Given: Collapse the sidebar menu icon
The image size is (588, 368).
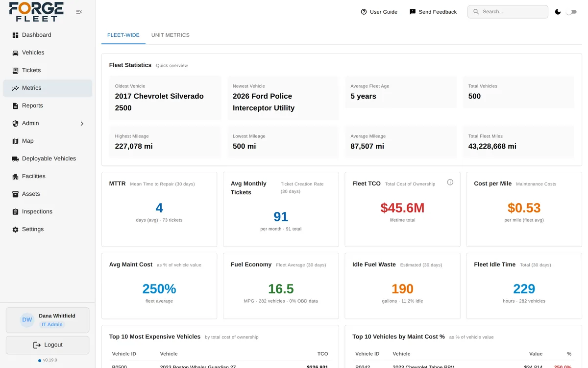Looking at the screenshot, I should (x=79, y=12).
